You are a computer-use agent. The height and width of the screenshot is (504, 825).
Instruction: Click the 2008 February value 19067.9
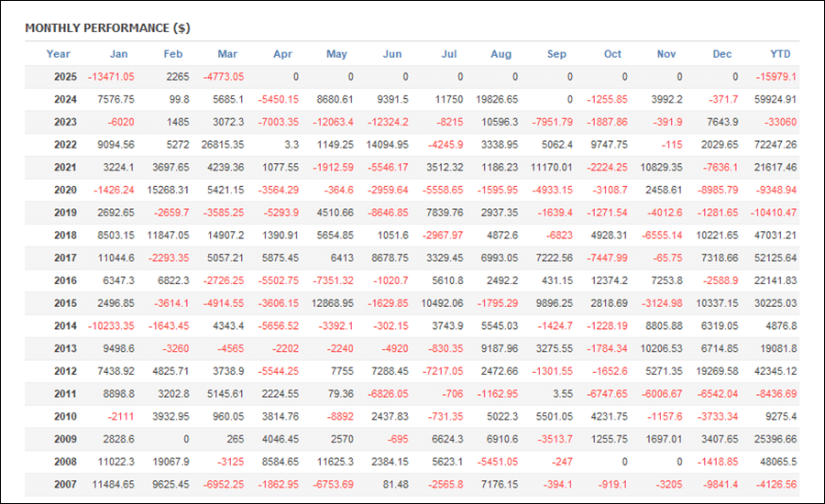tap(171, 462)
